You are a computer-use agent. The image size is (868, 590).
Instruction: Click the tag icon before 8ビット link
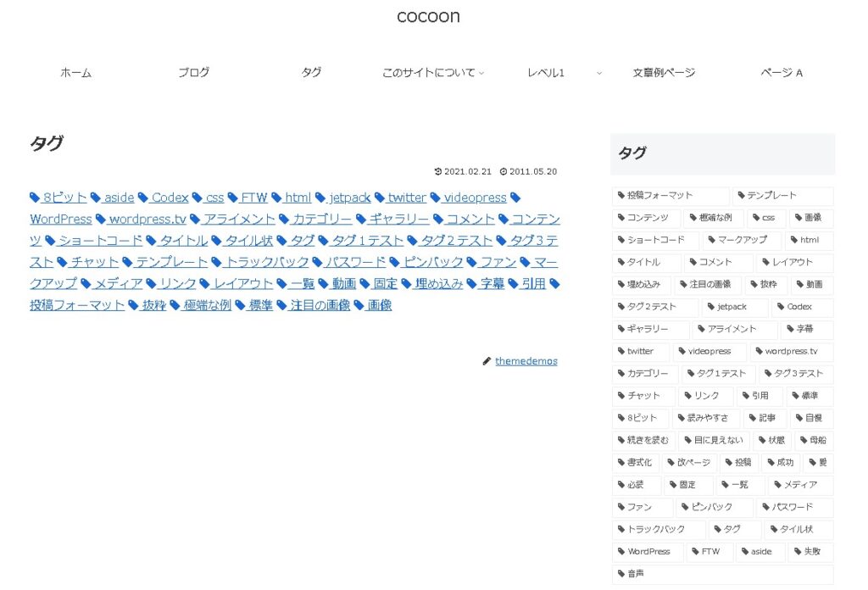[35, 198]
